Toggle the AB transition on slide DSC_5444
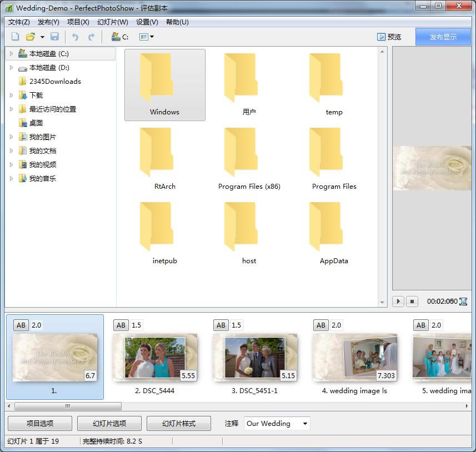 tap(121, 325)
